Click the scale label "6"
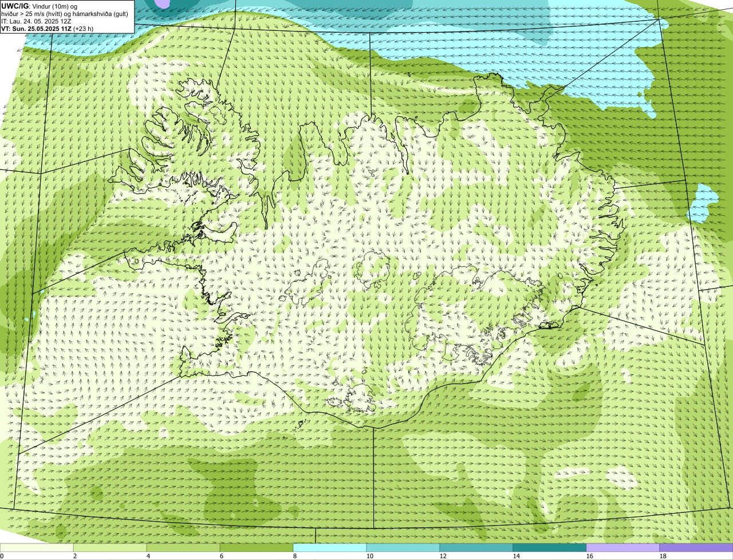The width and height of the screenshot is (733, 560). pyautogui.click(x=222, y=556)
